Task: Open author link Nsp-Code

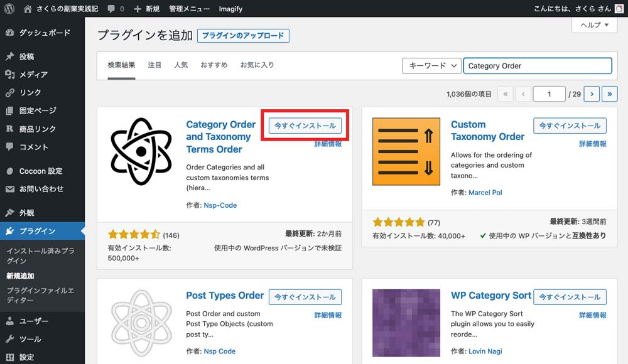Action: pos(220,205)
